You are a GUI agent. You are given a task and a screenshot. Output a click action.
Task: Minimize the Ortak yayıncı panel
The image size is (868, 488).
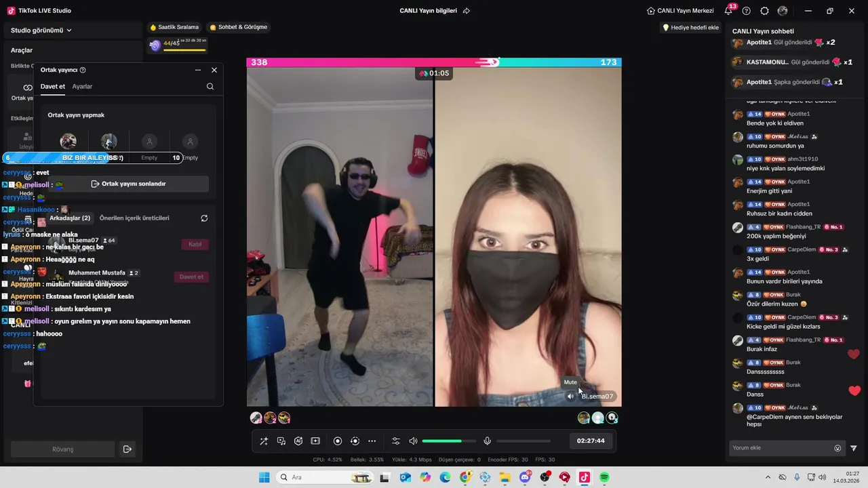pos(198,70)
